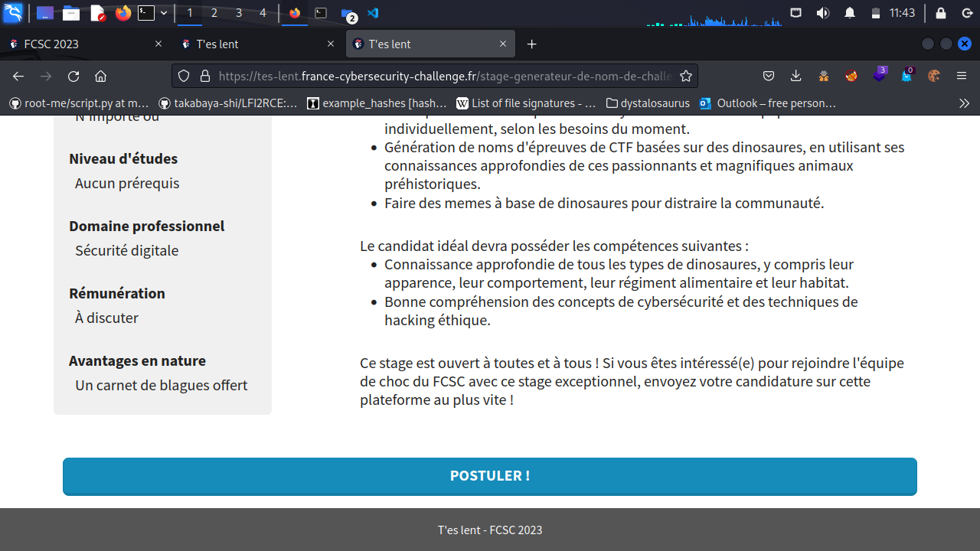
Task: Open the site security padlock info
Action: click(204, 76)
